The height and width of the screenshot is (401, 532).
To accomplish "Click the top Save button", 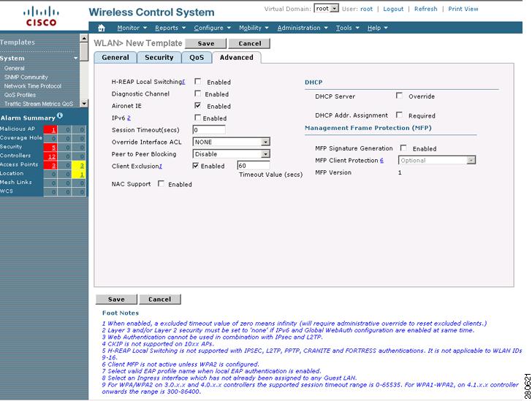I will [x=206, y=43].
